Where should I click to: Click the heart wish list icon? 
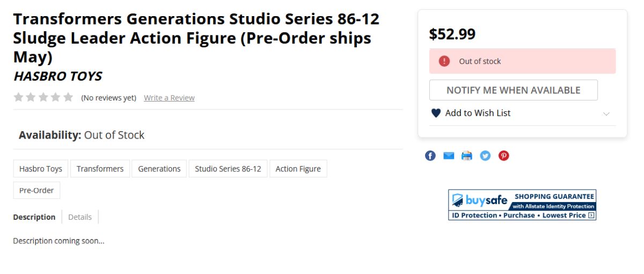436,113
